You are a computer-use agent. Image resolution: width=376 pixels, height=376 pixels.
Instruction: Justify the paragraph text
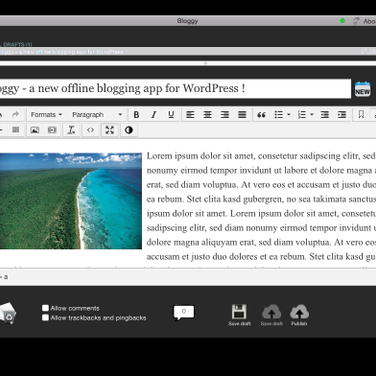242,115
